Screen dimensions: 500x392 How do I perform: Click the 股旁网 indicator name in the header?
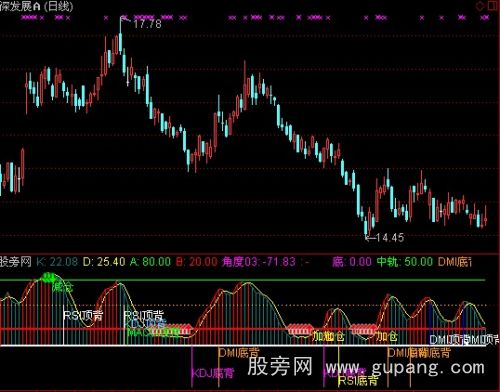click(x=16, y=262)
